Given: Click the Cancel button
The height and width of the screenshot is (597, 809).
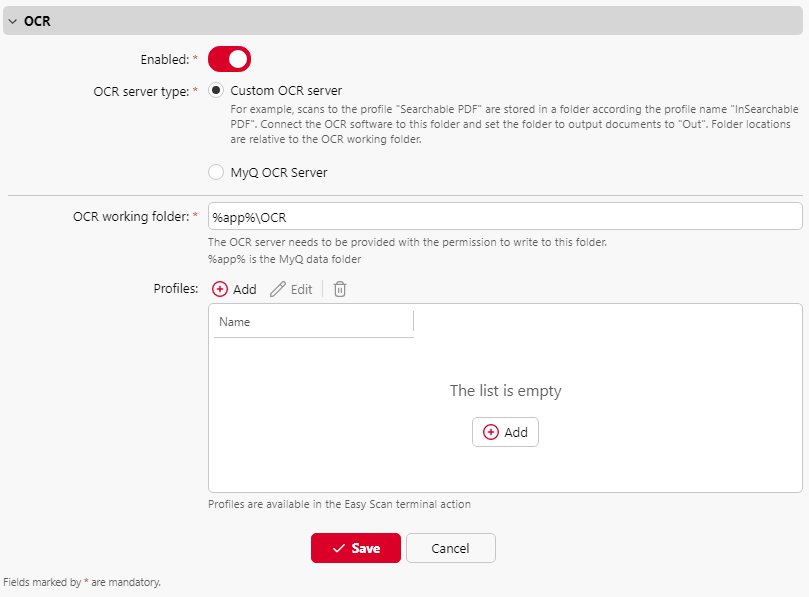Looking at the screenshot, I should (x=450, y=548).
